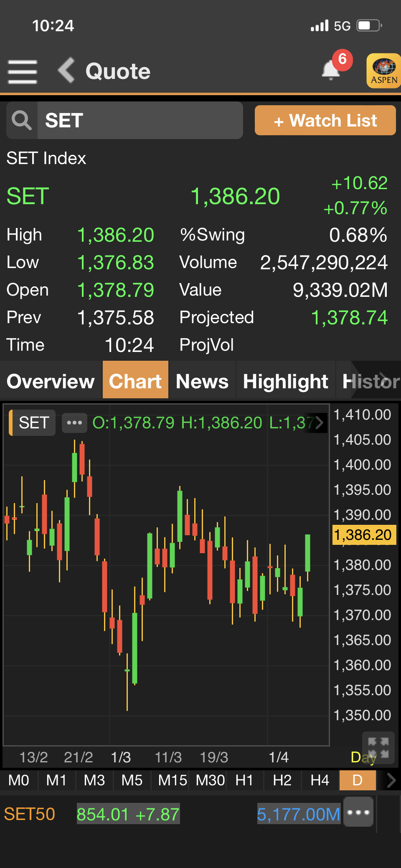The image size is (401, 868).
Task: Tap the last price 1,386.20 in header
Action: [235, 196]
